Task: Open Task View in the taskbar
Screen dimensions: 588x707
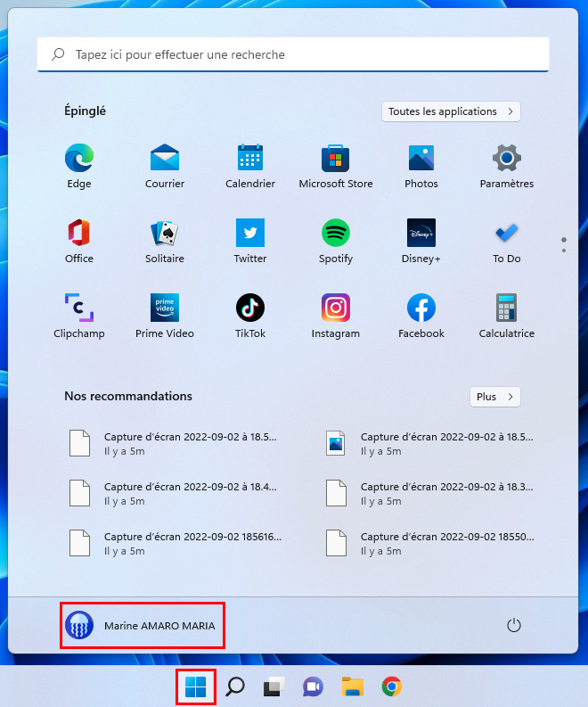Action: [274, 686]
